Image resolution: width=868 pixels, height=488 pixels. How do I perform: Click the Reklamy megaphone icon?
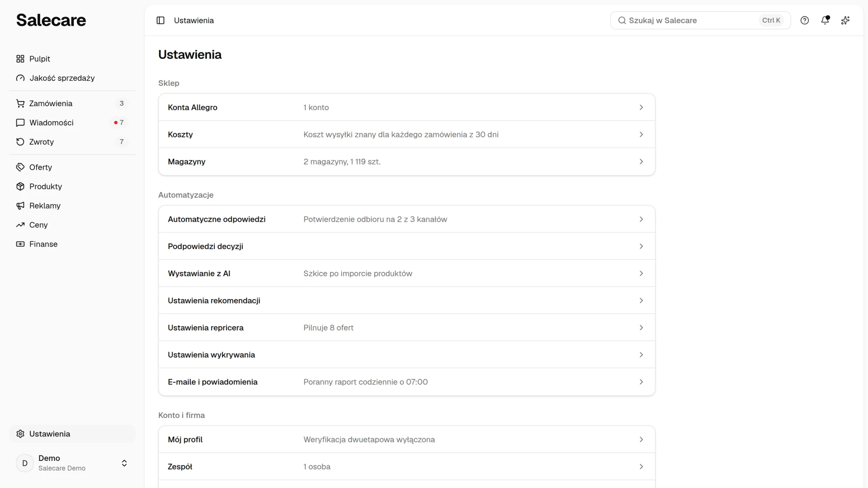click(20, 206)
